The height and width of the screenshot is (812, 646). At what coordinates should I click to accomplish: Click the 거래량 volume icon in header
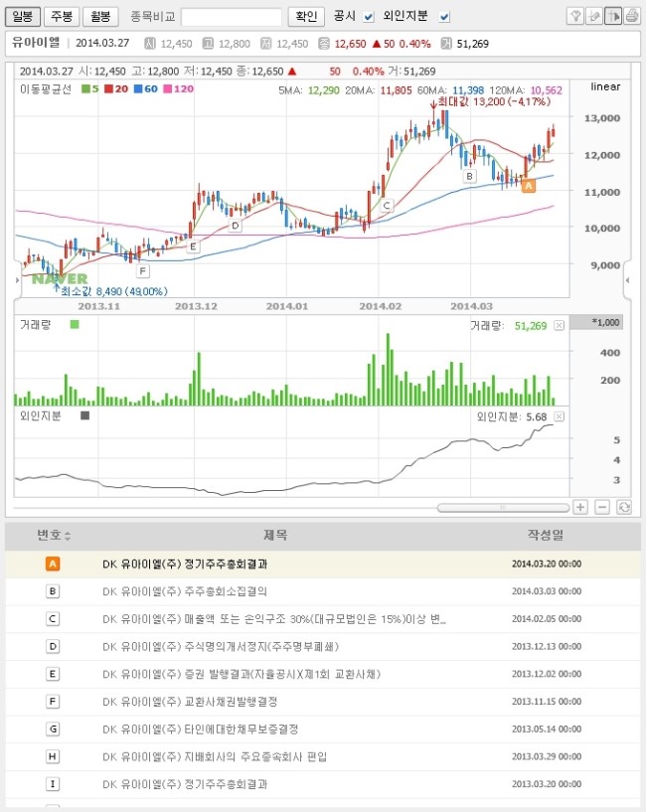(x=446, y=44)
